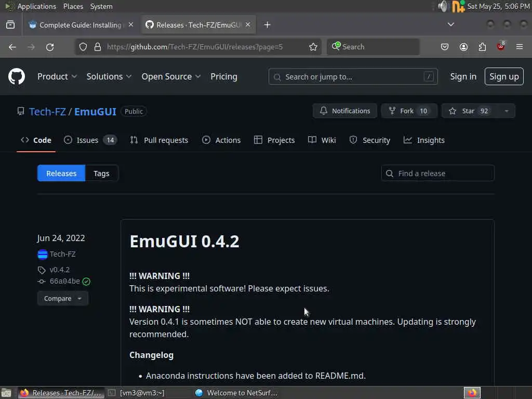Expand the Open Source menu
This screenshot has width=532, height=399.
171,77
